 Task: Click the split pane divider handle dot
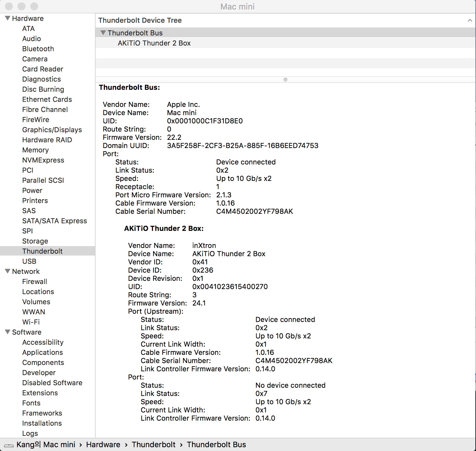285,80
